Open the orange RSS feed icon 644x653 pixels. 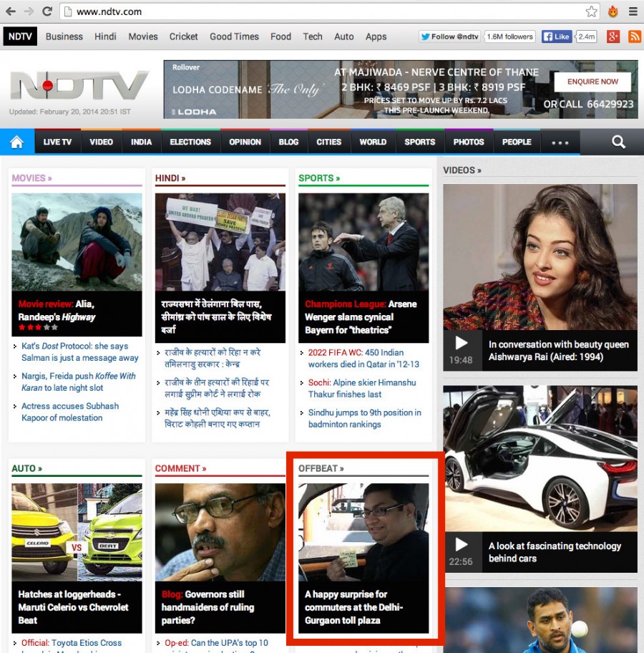635,37
